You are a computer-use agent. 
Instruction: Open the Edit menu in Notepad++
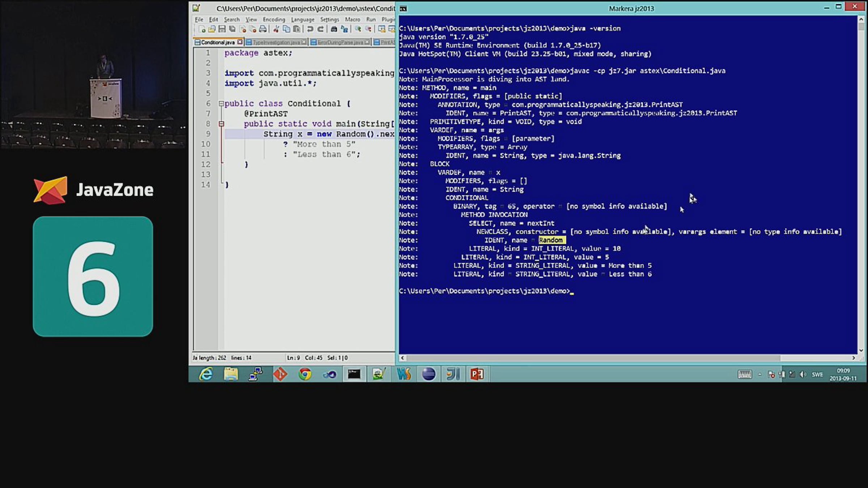[213, 20]
